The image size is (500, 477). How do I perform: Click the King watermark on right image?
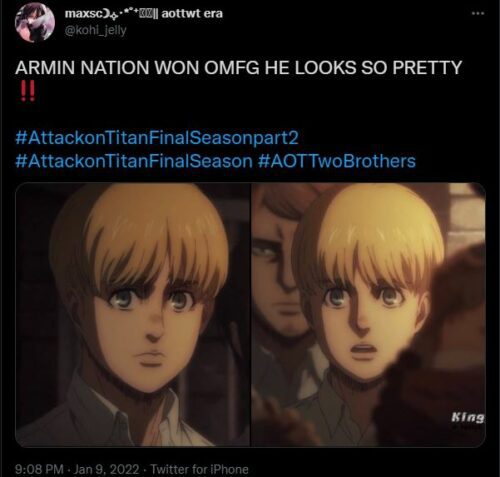click(x=467, y=418)
